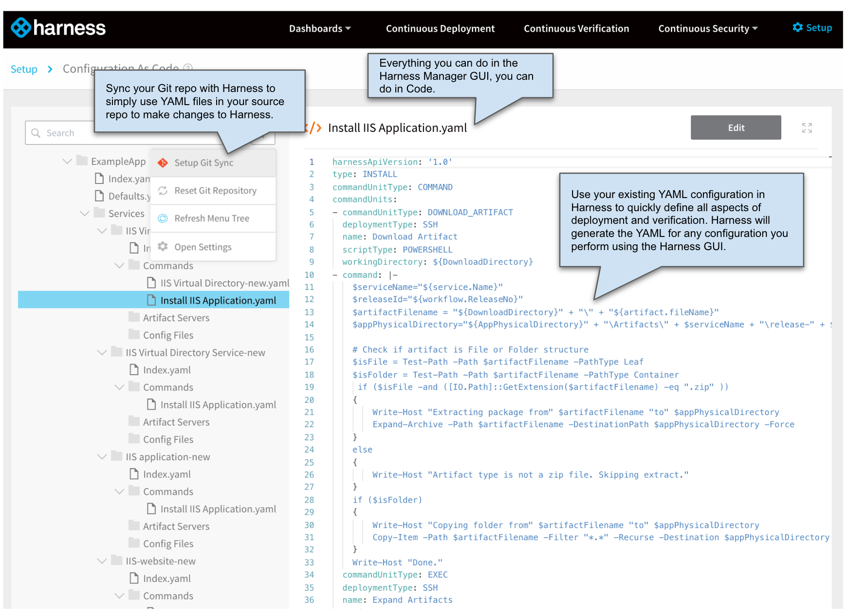Collapse Commands under IIS application-new
The image size is (849, 616).
coord(120,491)
